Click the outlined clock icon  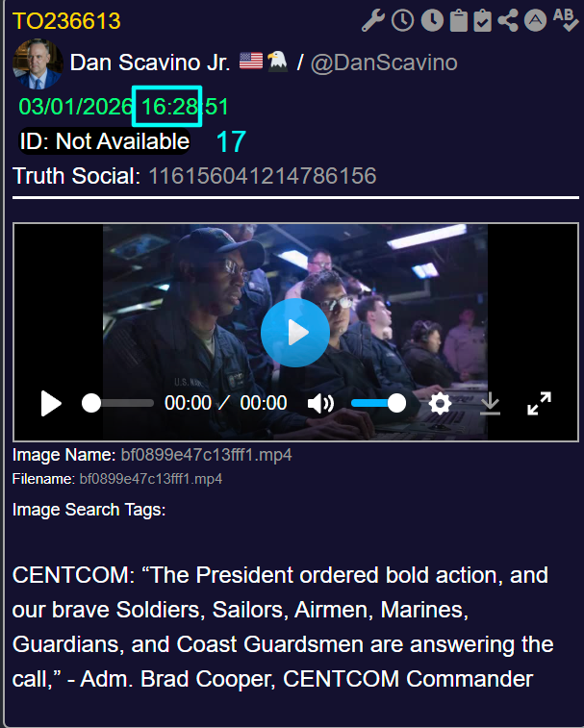tap(402, 21)
